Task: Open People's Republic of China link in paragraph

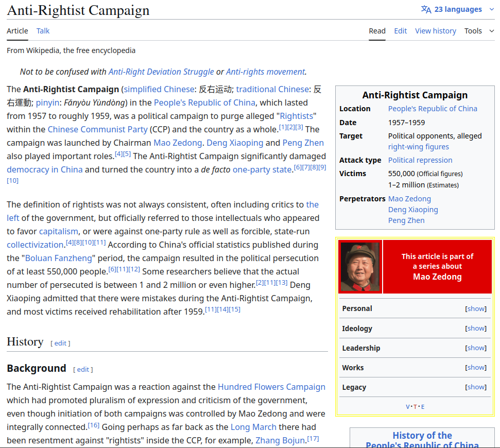Action: [204, 102]
